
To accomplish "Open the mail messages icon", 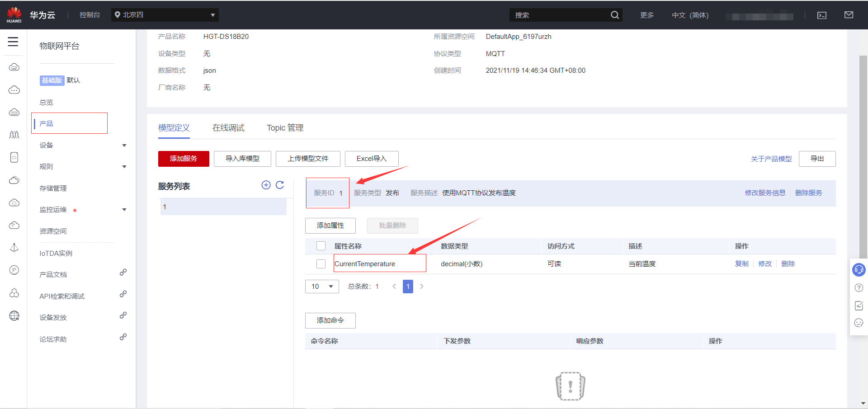I will [x=849, y=15].
